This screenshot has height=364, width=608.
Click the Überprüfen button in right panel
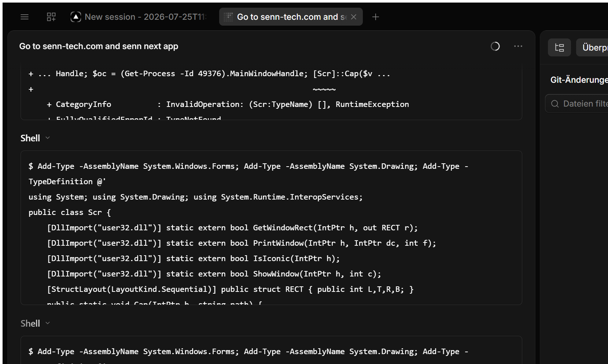click(592, 47)
